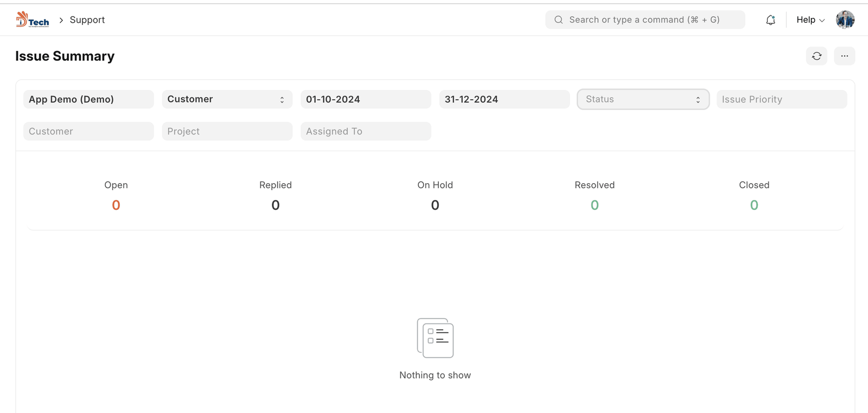Click the breadcrumb chevron separator

pos(61,20)
